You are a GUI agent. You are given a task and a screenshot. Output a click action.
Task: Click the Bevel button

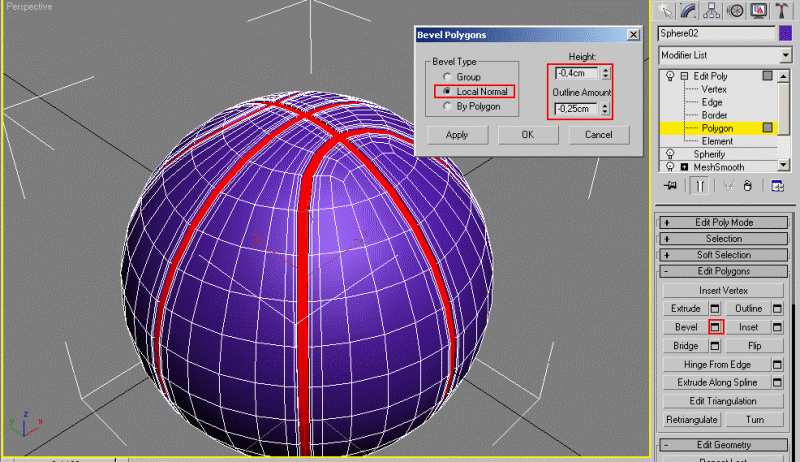point(685,327)
